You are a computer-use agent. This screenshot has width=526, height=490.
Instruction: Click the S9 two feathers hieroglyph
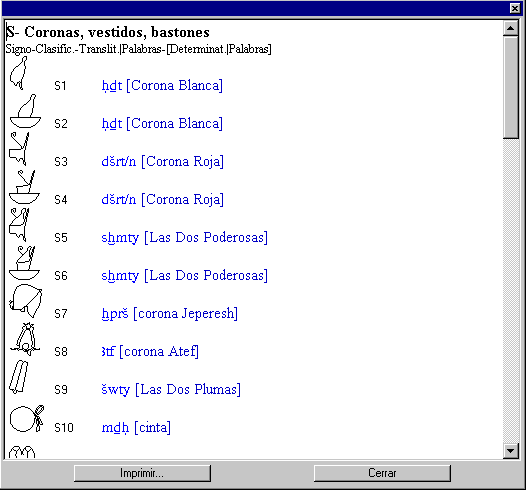tap(19, 377)
